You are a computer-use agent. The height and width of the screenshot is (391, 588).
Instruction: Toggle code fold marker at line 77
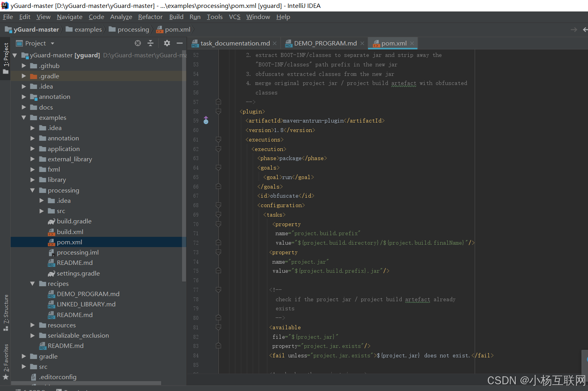[218, 290]
